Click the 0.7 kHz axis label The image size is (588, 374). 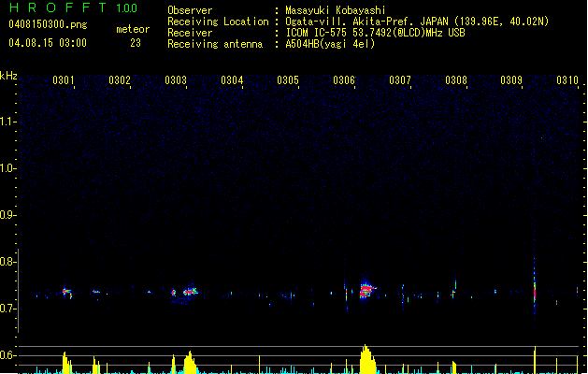[x=7, y=309]
